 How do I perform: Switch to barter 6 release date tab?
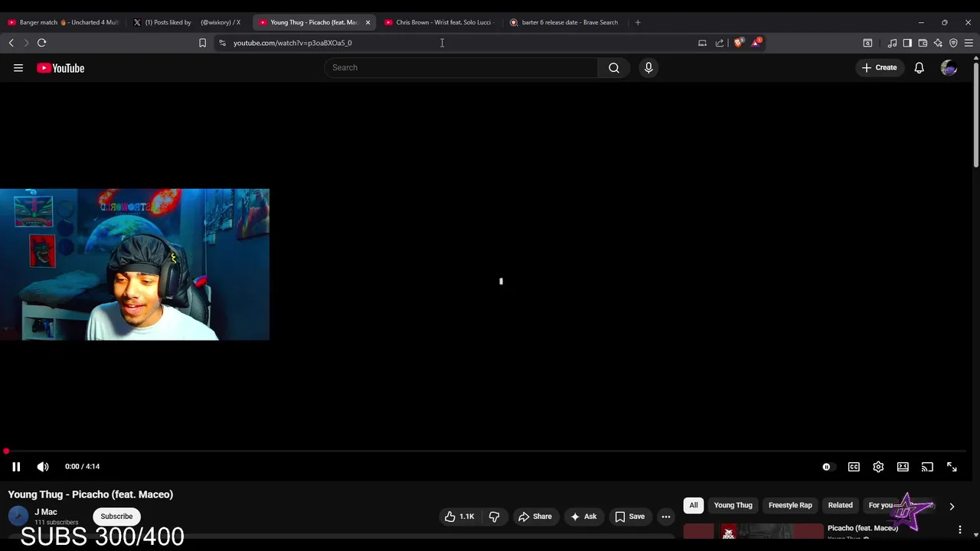click(x=566, y=22)
